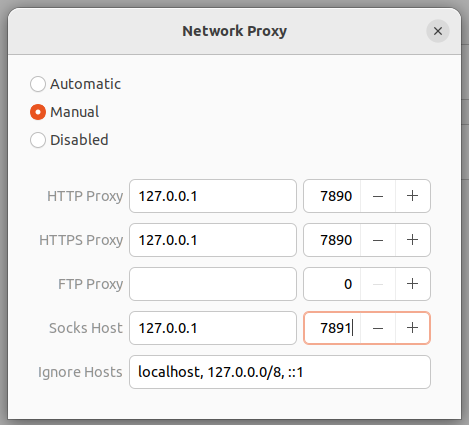Focus the empty FTP Proxy host field

213,284
